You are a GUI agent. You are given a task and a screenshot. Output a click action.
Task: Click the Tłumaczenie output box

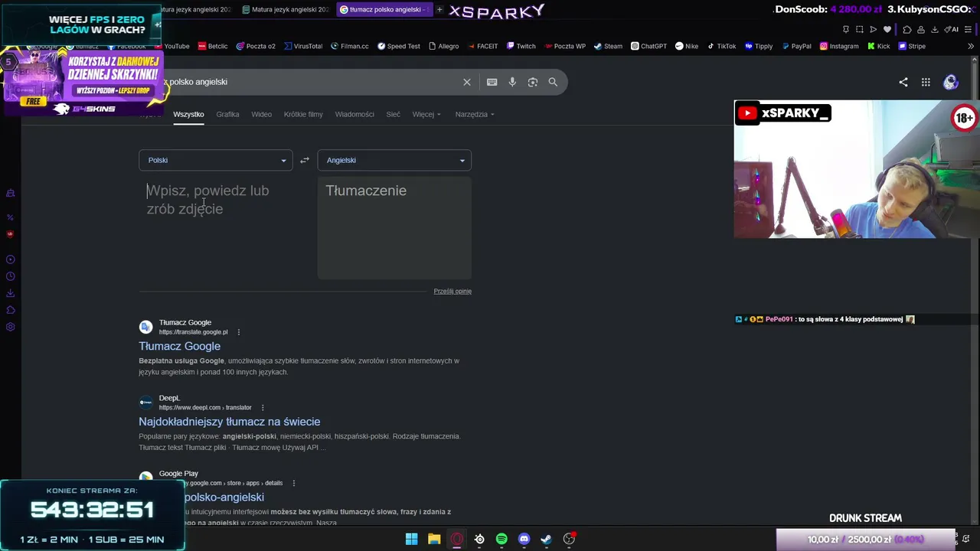coord(394,228)
